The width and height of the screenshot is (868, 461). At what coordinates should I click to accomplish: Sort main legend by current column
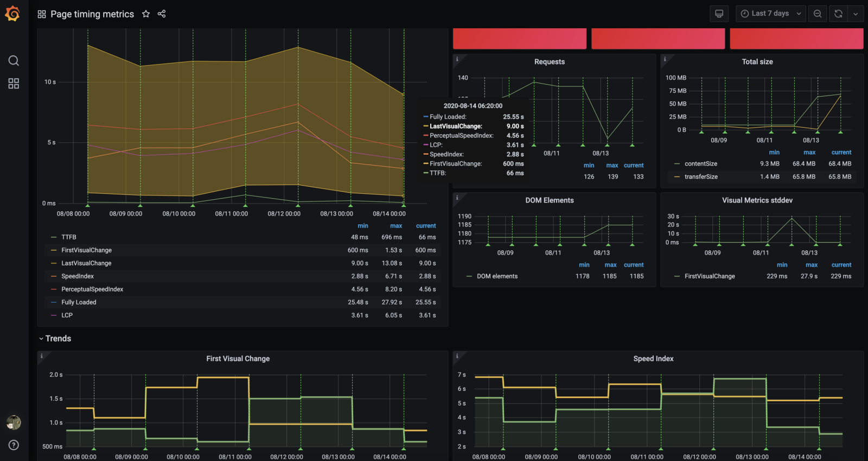tap(426, 226)
